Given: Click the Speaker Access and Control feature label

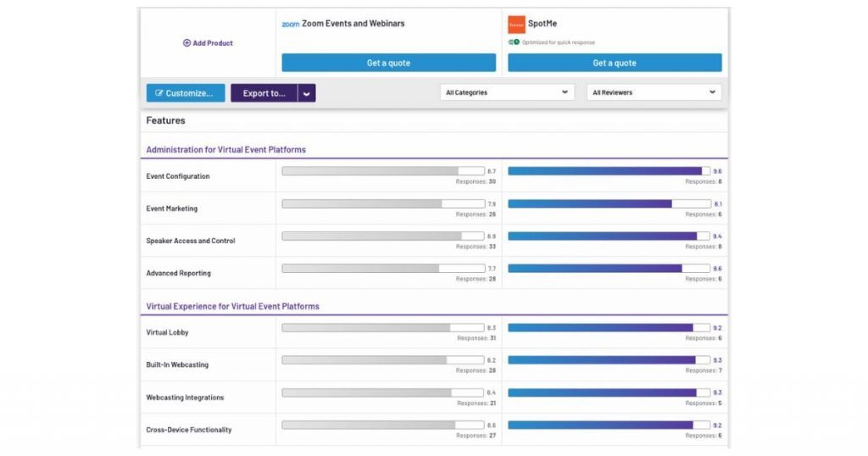Looking at the screenshot, I should coord(190,241).
